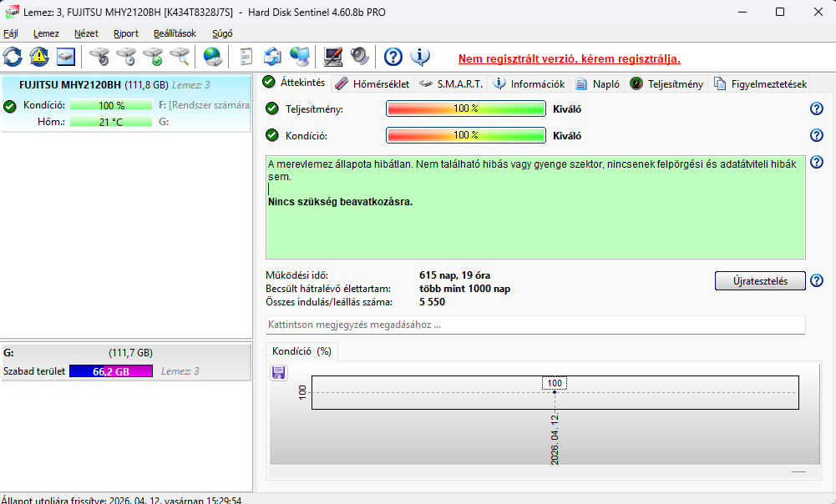Click the green disk status text box

[535, 207]
